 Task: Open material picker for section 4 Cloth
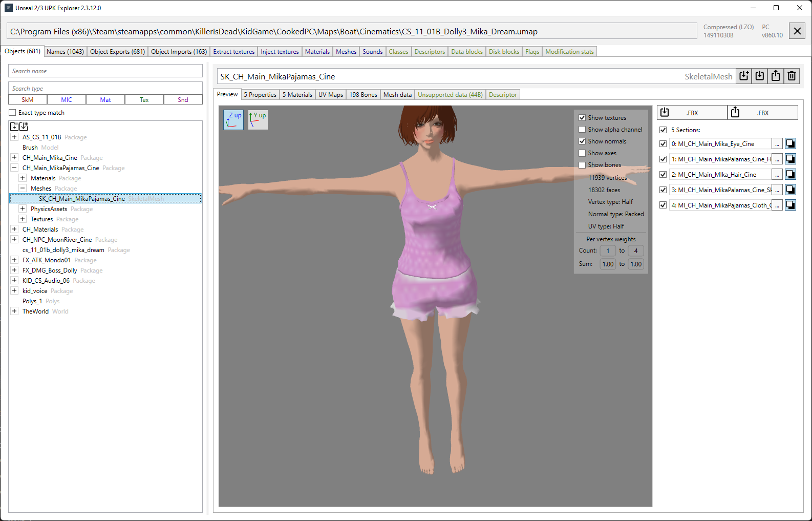(x=777, y=205)
